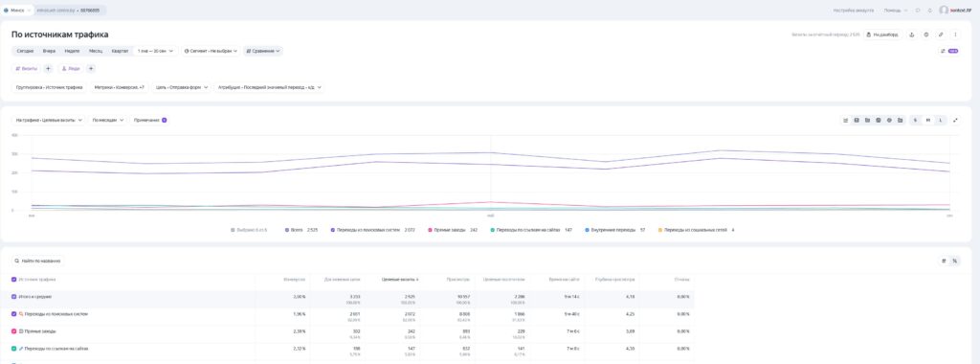Viewport: 980px width, 364px height.
Task: Click Прямые заходы row source icon
Action: (21, 330)
